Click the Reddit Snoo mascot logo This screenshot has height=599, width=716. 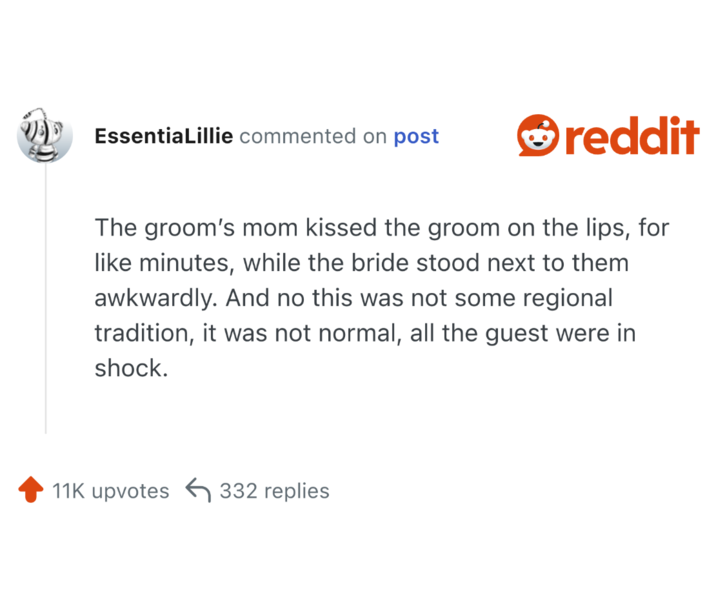point(538,135)
